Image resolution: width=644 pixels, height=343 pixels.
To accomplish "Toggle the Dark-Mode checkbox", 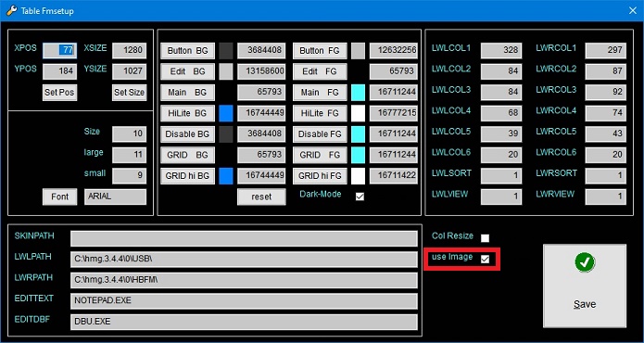I will [360, 197].
